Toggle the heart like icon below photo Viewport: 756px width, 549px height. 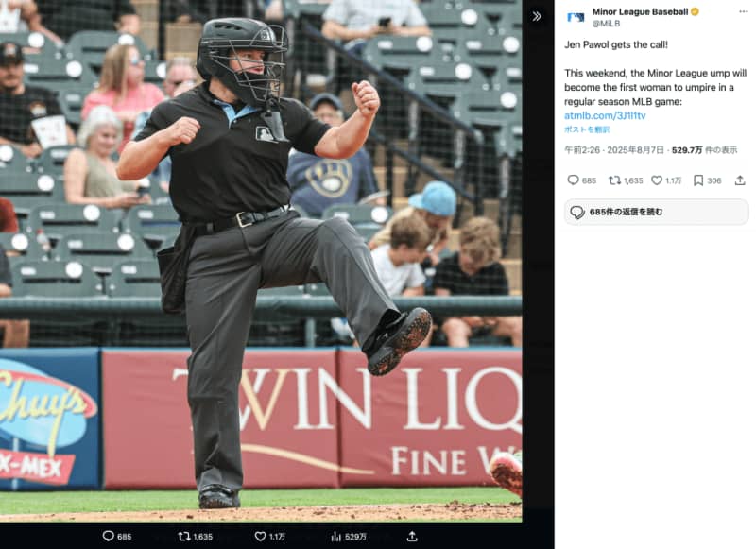261,536
